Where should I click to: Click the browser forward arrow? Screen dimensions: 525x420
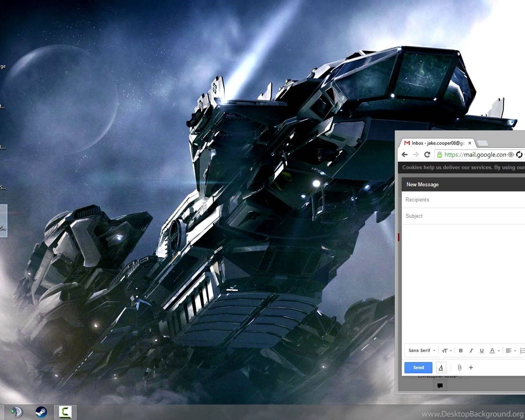[x=416, y=155]
